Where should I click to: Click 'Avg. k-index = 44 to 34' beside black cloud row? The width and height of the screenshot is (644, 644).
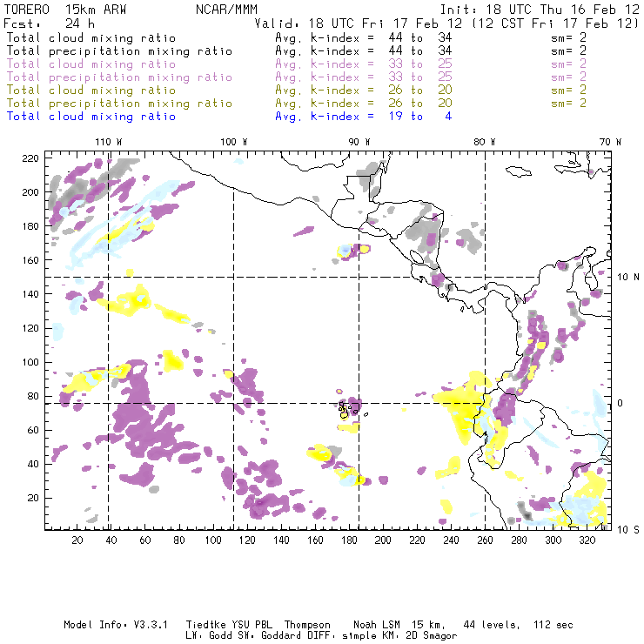point(364,38)
